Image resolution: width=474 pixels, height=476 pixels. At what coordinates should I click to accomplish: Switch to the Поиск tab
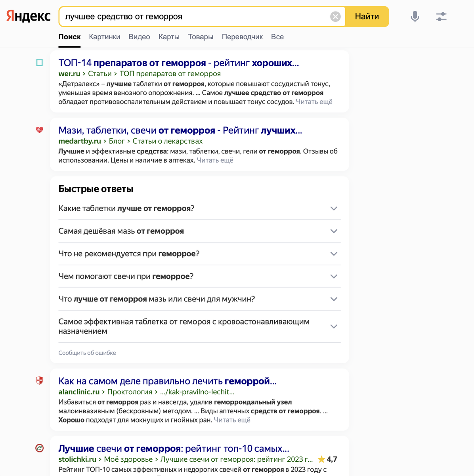point(69,37)
